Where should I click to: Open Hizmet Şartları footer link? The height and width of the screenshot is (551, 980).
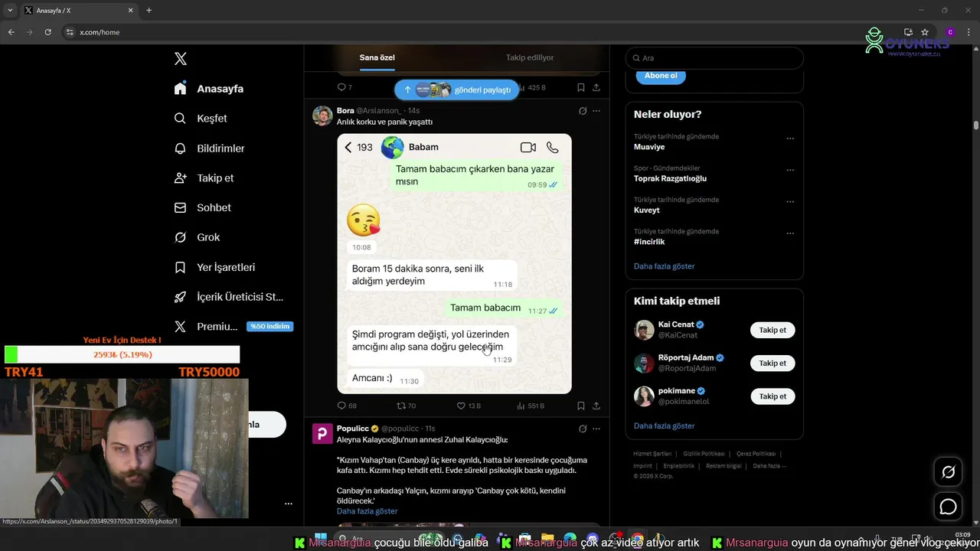click(x=652, y=454)
